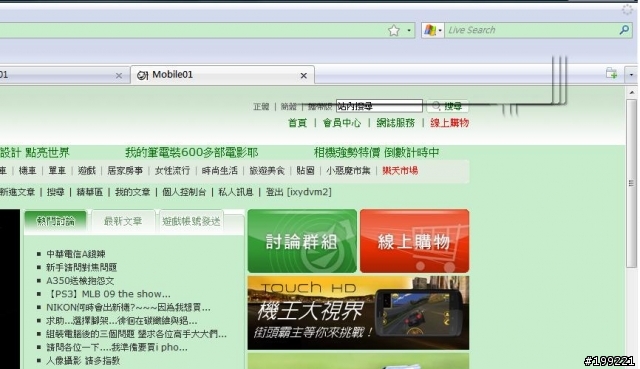
Task: Close the tab left of Mobile01
Action: pos(119,76)
